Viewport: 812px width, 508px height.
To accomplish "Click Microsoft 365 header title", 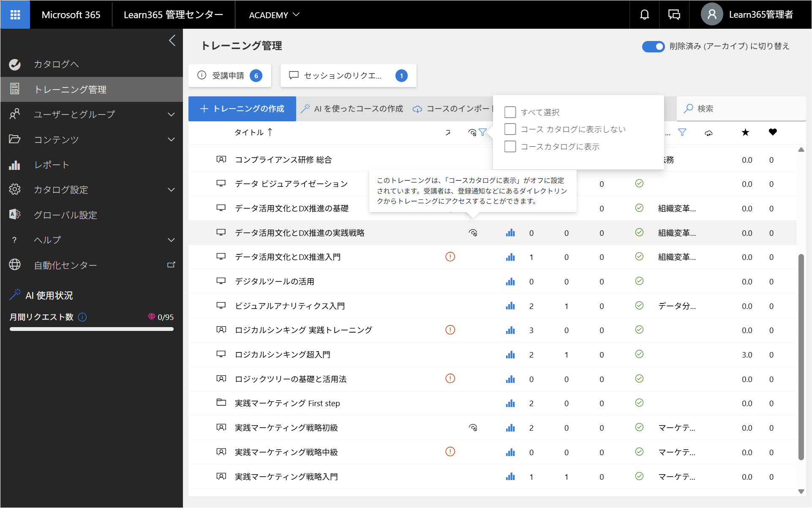I will pyautogui.click(x=71, y=15).
